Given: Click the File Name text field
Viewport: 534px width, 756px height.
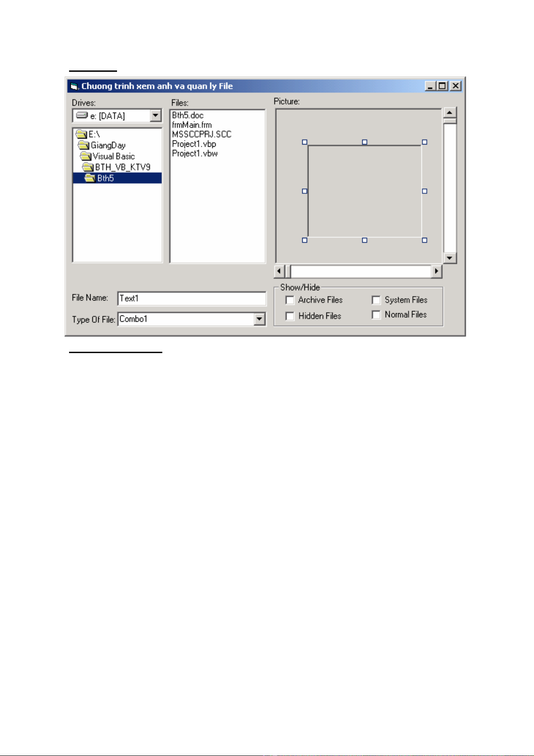Looking at the screenshot, I should point(192,298).
